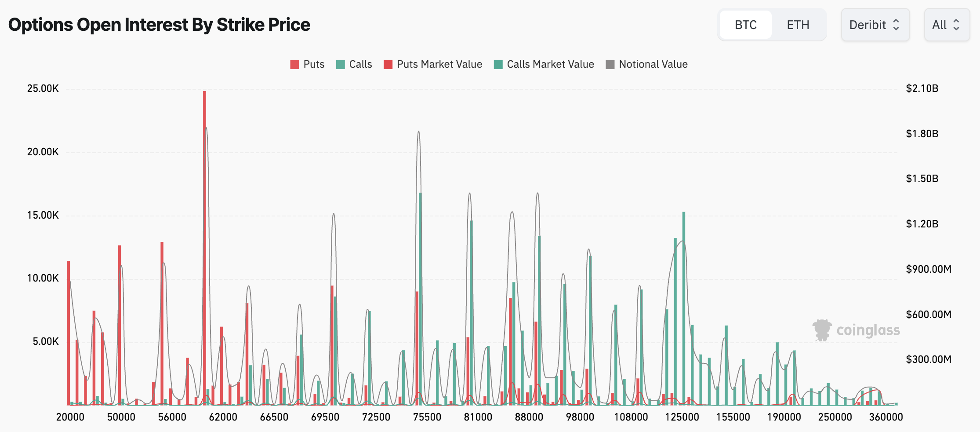Viewport: 980px width, 432px height.
Task: Click the gray Notional Value legend square
Action: pos(610,64)
